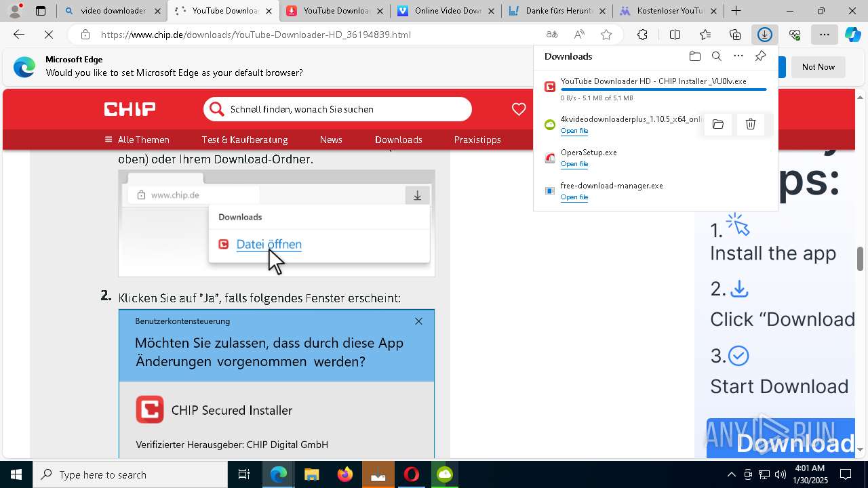Search downloads magnifier icon

(716, 56)
